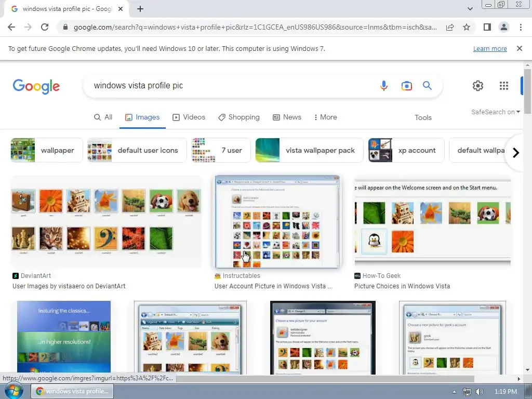Open Instructables user account picture thumbnail
Screen dimensions: 532x399
(277, 221)
